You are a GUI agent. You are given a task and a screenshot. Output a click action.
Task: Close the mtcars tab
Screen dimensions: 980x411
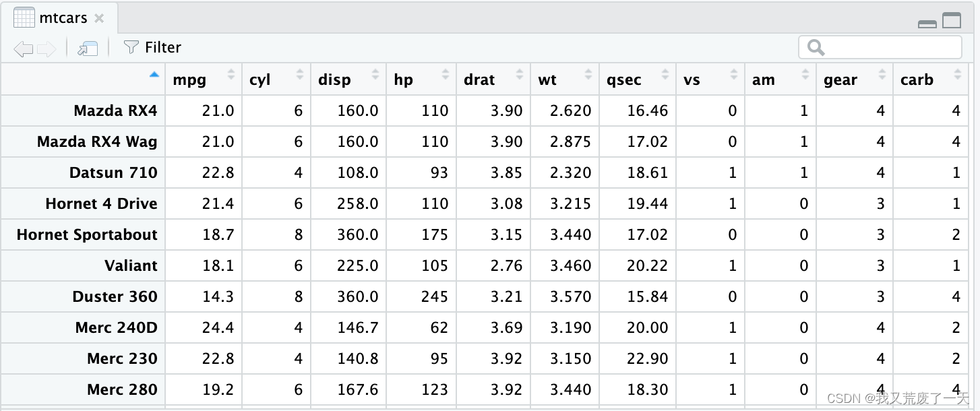(x=99, y=18)
